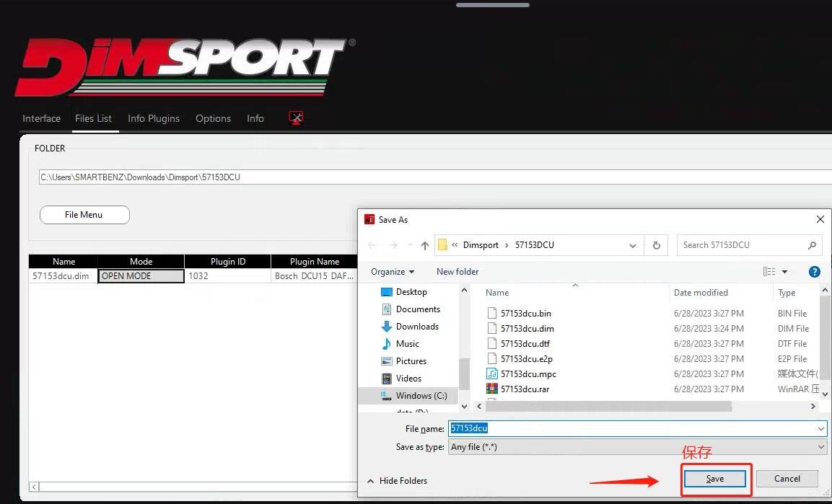Select Desktop in navigation pane
Image resolution: width=832 pixels, height=504 pixels.
[x=411, y=292]
